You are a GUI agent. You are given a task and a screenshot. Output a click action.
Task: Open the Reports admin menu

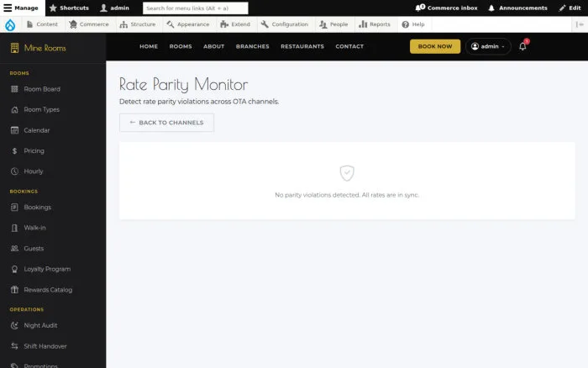pos(375,24)
